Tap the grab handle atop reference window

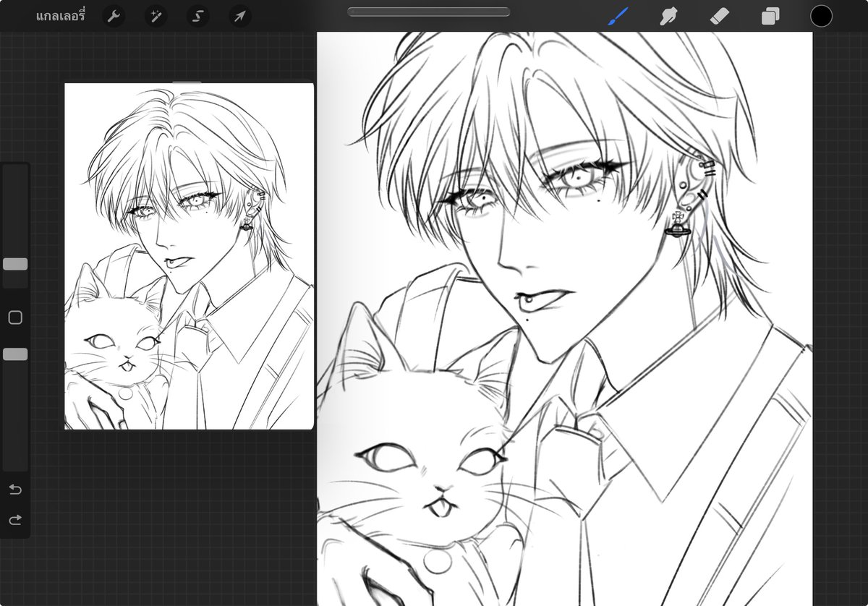tap(187, 82)
